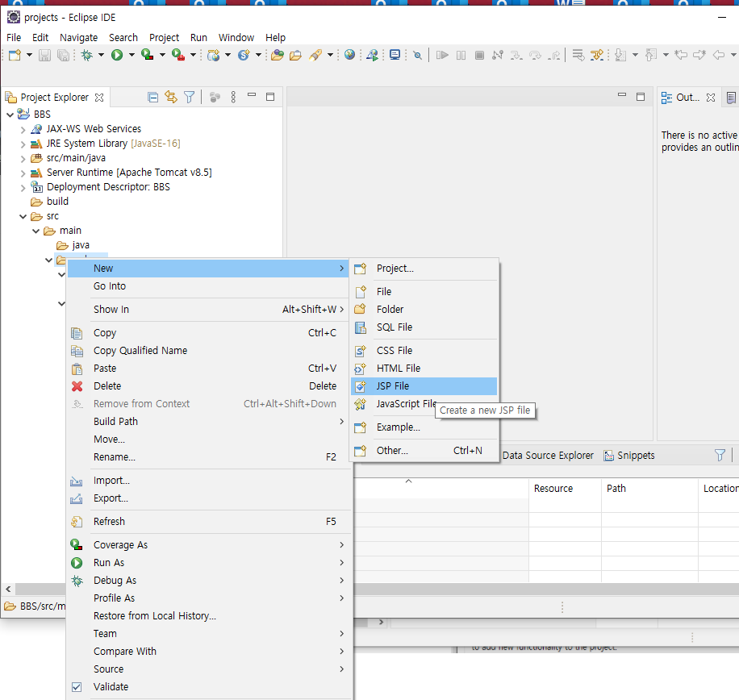
Task: Click Project Explorer scroll left arrow
Action: [x=8, y=589]
